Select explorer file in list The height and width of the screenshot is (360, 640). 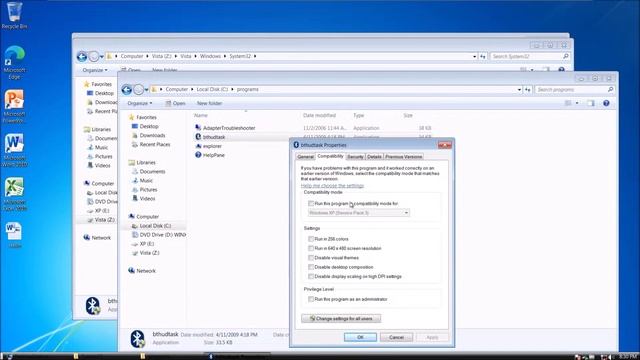[212, 146]
